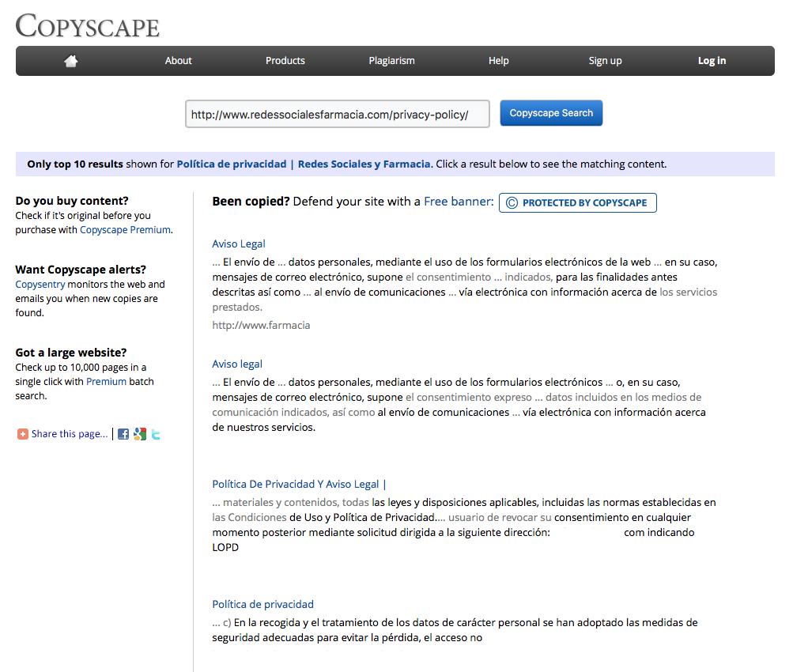The image size is (793, 672).
Task: Share the page via Facebook icon
Action: coord(123,434)
